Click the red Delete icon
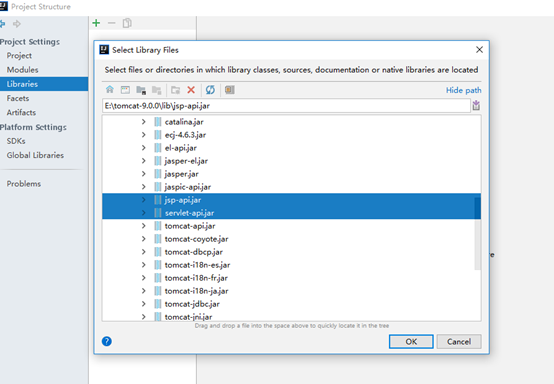 click(191, 90)
